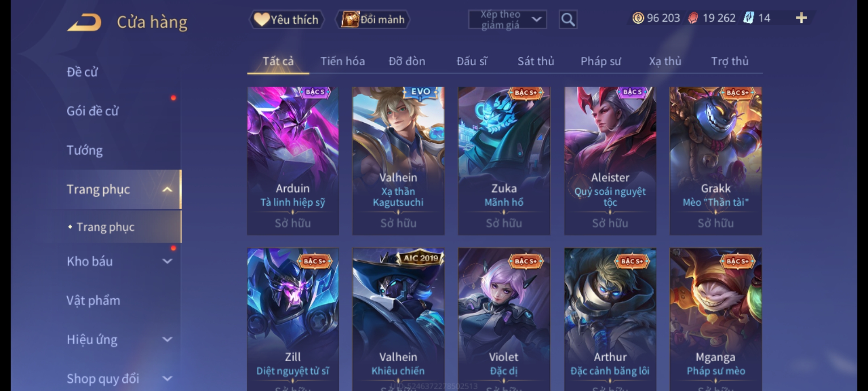Open the Tướng menu item
Screen dimensions: 868x391
[85, 150]
